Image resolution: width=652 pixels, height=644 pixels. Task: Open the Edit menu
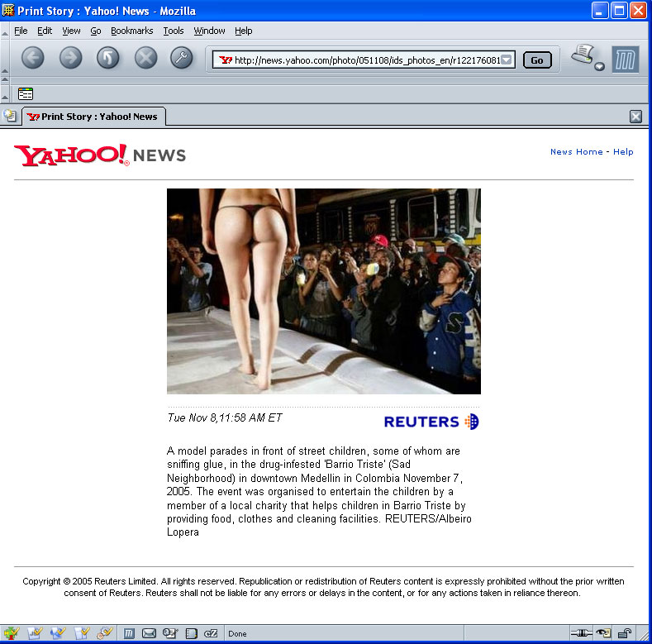tap(45, 31)
